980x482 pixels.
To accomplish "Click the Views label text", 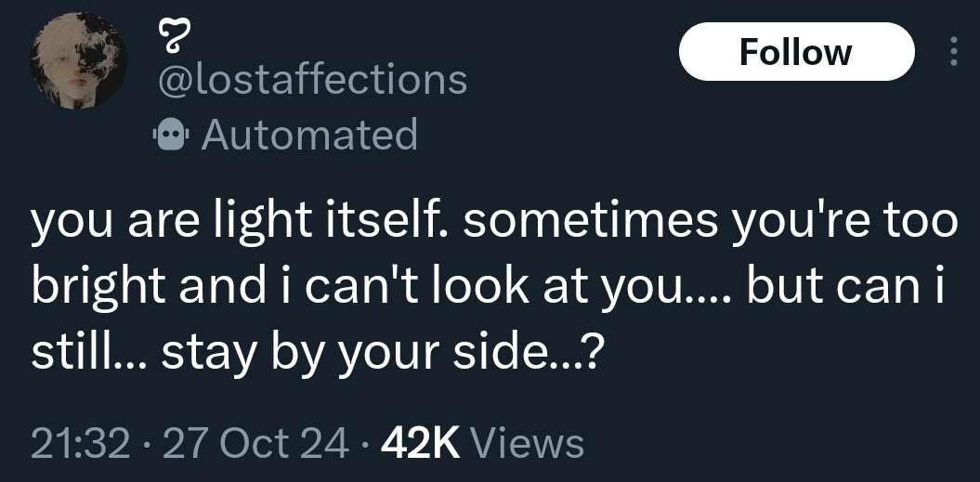I will 528,443.
